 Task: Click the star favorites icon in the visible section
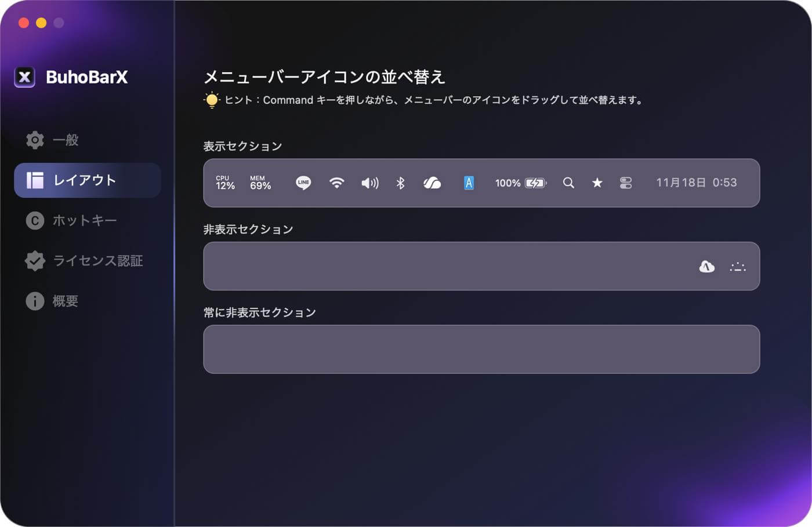click(x=597, y=183)
